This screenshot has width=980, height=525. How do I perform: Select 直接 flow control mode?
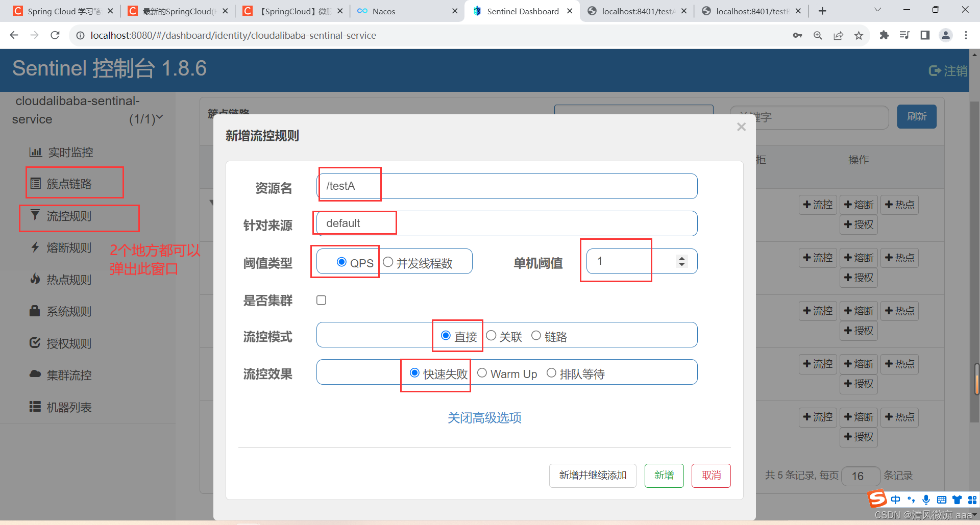point(446,335)
